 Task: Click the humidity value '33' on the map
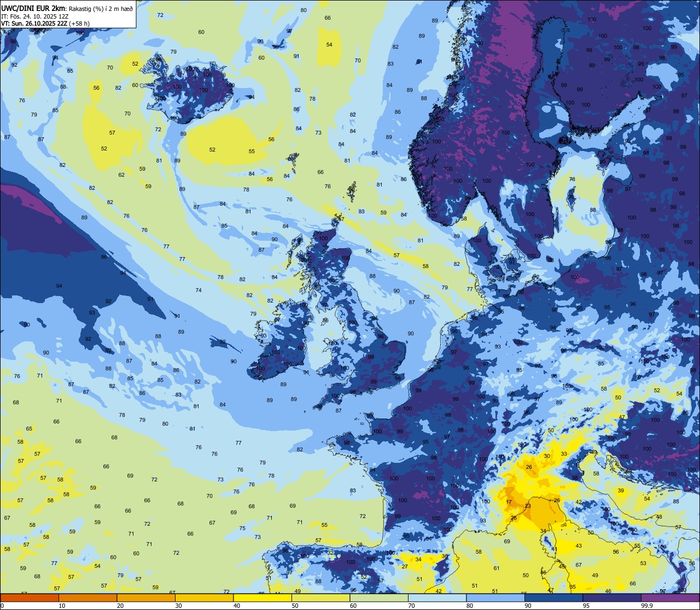(x=564, y=454)
